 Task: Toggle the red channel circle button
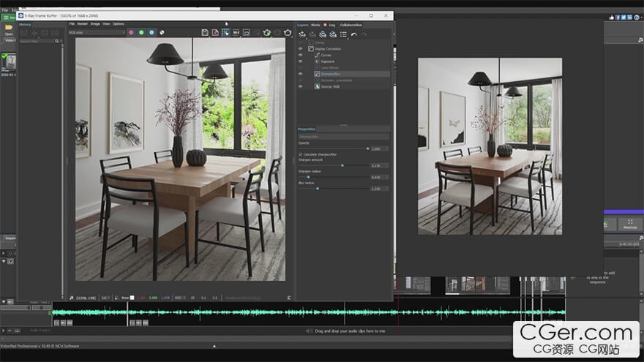point(131,32)
